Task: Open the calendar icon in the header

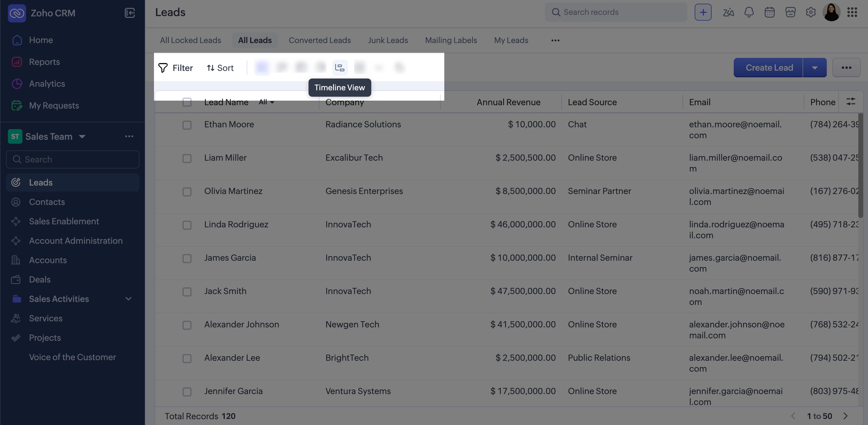Action: point(769,12)
